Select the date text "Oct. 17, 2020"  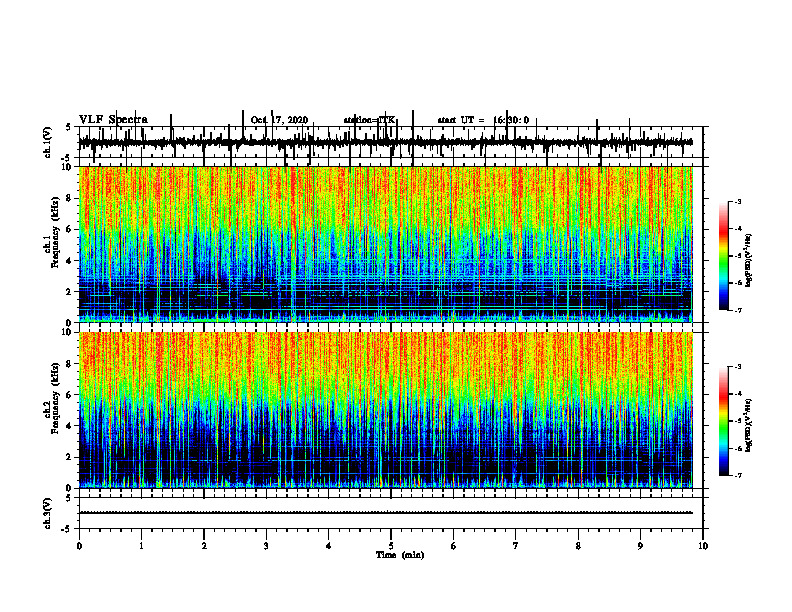[x=279, y=120]
